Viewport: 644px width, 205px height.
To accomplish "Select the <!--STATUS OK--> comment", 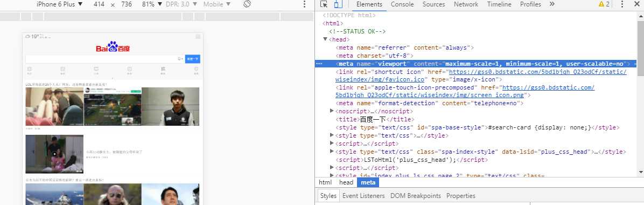I will pos(358,31).
